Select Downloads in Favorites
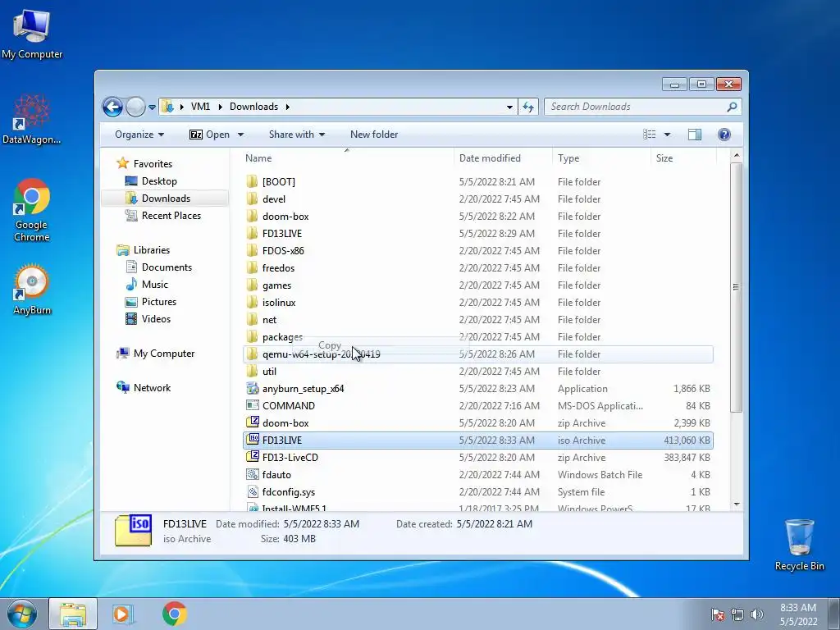 point(166,199)
